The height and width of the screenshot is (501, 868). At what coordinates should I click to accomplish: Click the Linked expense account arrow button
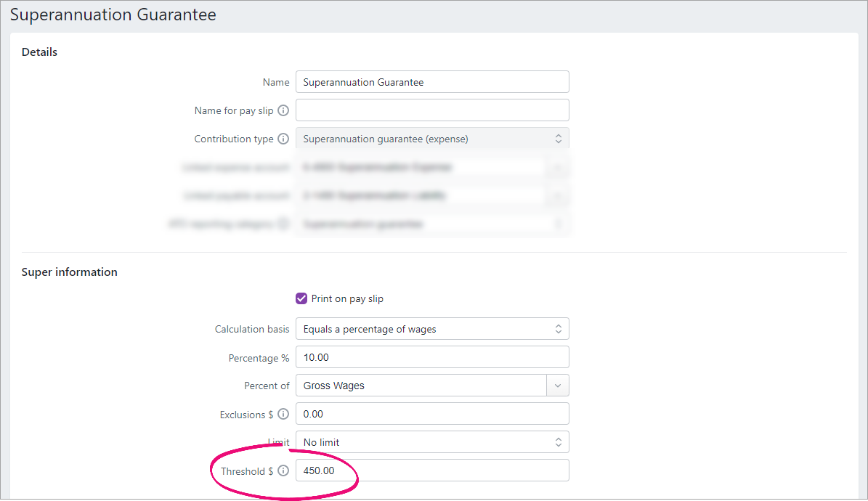tap(557, 168)
